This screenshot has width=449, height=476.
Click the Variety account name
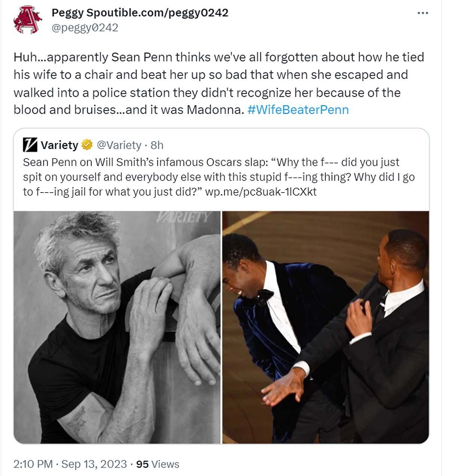[x=59, y=145]
